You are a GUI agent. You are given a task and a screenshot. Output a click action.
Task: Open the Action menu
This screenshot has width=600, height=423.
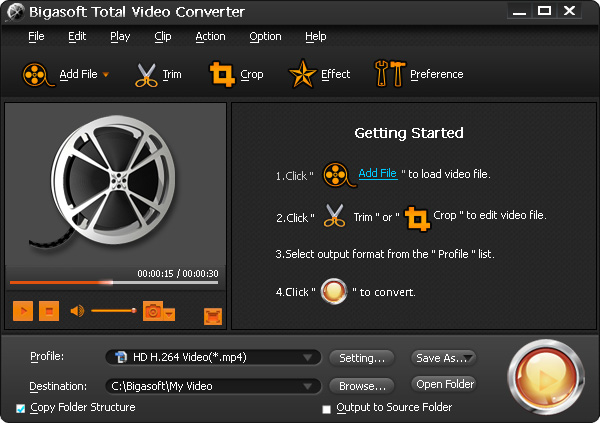pos(210,36)
